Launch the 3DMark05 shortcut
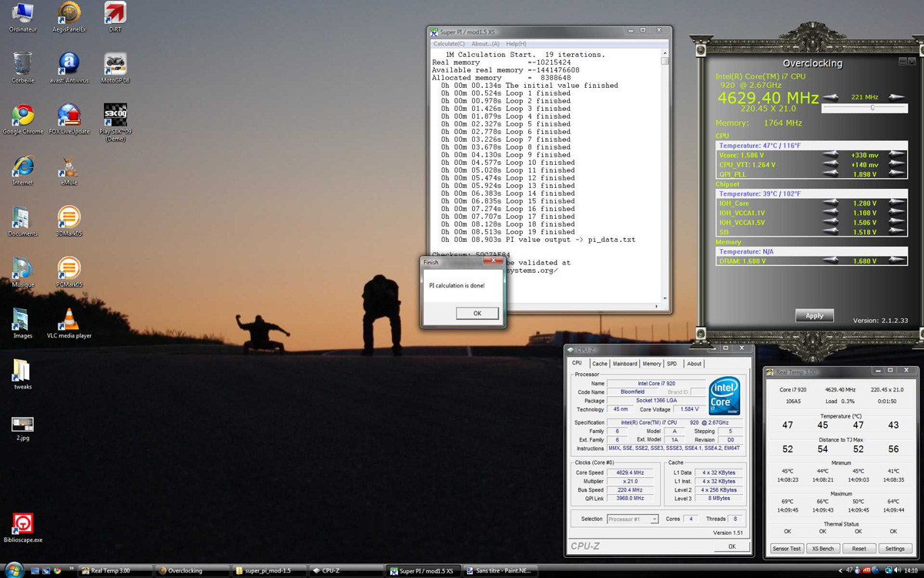Image resolution: width=924 pixels, height=578 pixels. pyautogui.click(x=69, y=221)
